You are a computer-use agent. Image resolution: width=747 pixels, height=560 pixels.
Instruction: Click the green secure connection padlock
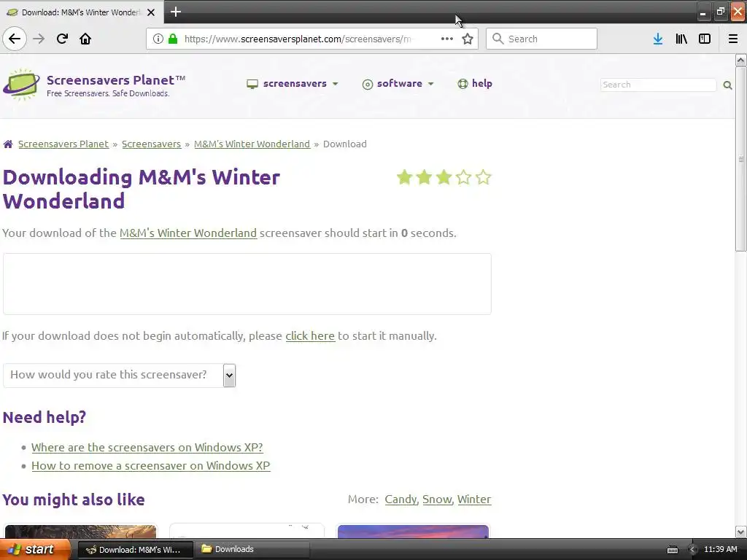tap(173, 39)
